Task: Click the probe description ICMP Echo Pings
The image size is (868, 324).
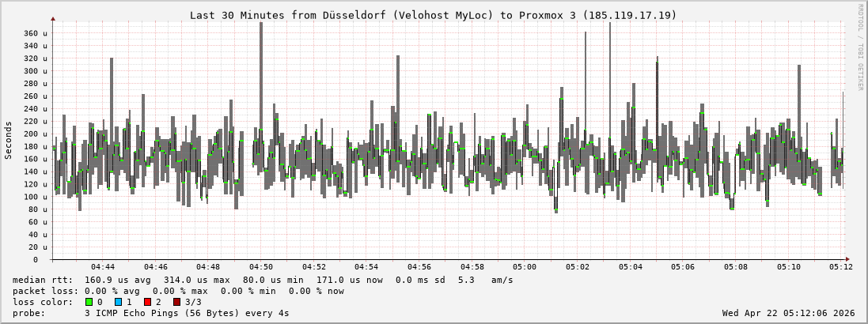Action: point(187,313)
